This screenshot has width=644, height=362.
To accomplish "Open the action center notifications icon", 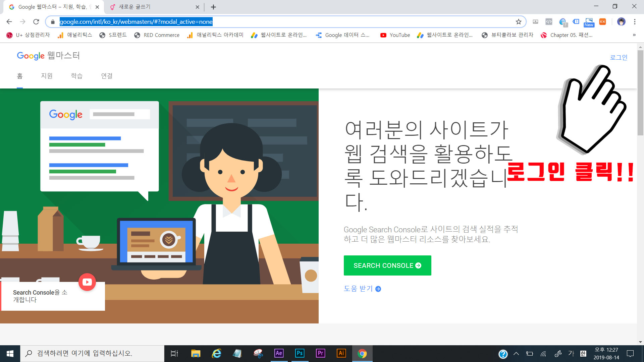I will click(x=630, y=354).
